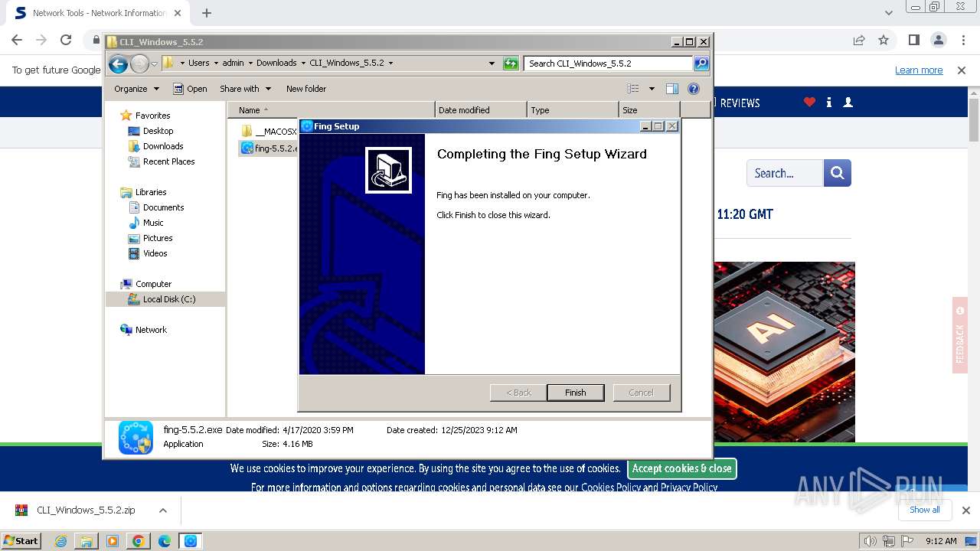Click the Downloads breadcrumb in address bar
Image resolution: width=980 pixels, height=551 pixels.
(x=276, y=64)
